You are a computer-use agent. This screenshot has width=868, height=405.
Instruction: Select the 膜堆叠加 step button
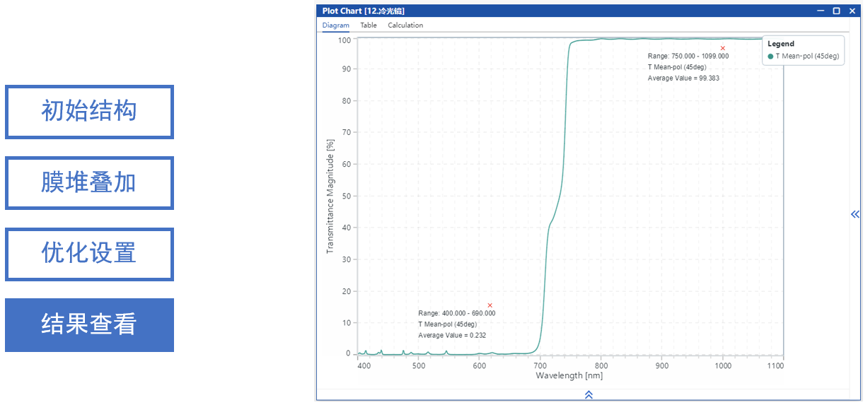click(x=89, y=183)
